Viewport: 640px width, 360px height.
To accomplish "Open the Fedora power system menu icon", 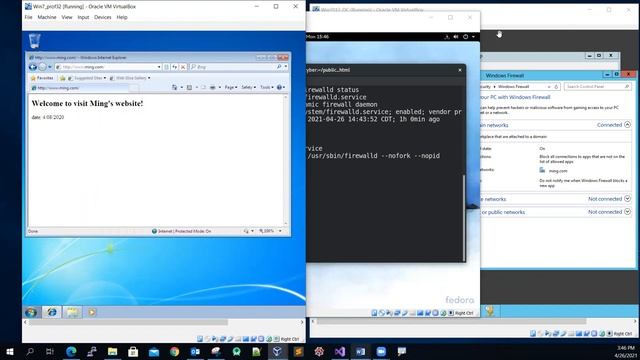I will pos(465,37).
